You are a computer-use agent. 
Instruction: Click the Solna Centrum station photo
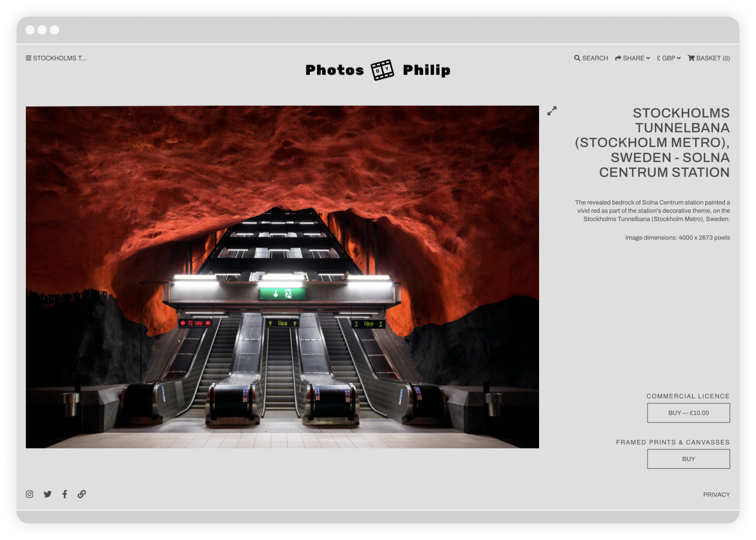[282, 276]
